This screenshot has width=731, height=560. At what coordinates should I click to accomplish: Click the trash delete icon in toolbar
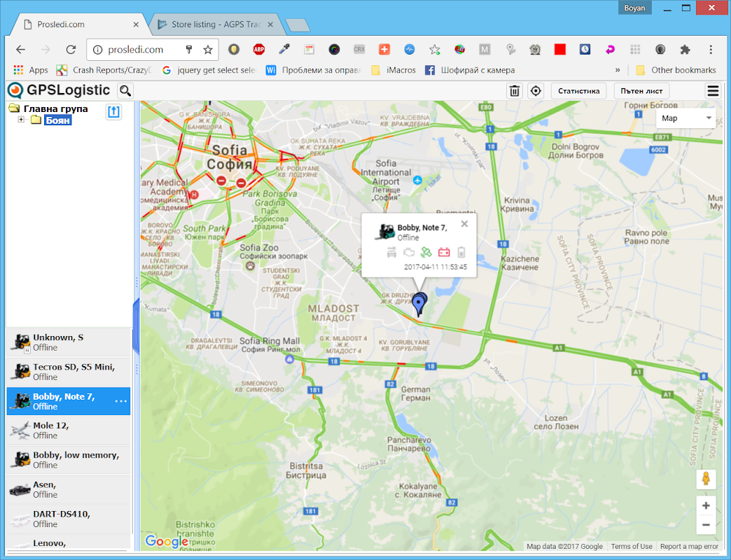pyautogui.click(x=515, y=91)
